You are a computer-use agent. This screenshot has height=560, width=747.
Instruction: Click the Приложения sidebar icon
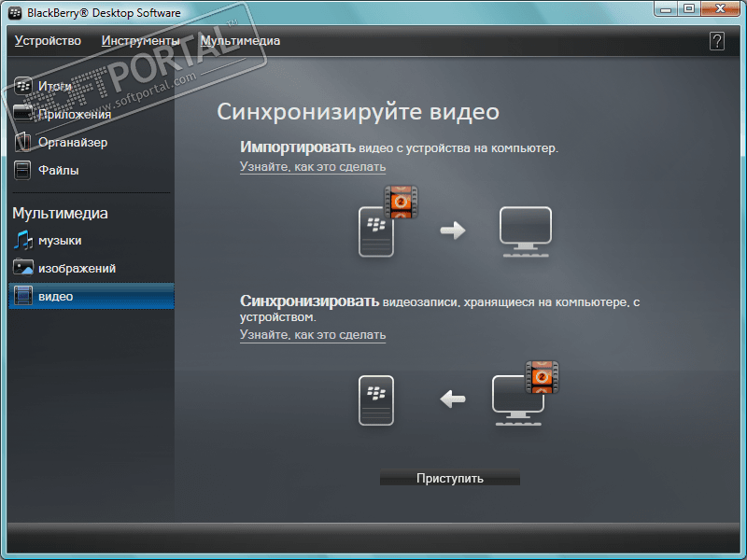pyautogui.click(x=22, y=114)
